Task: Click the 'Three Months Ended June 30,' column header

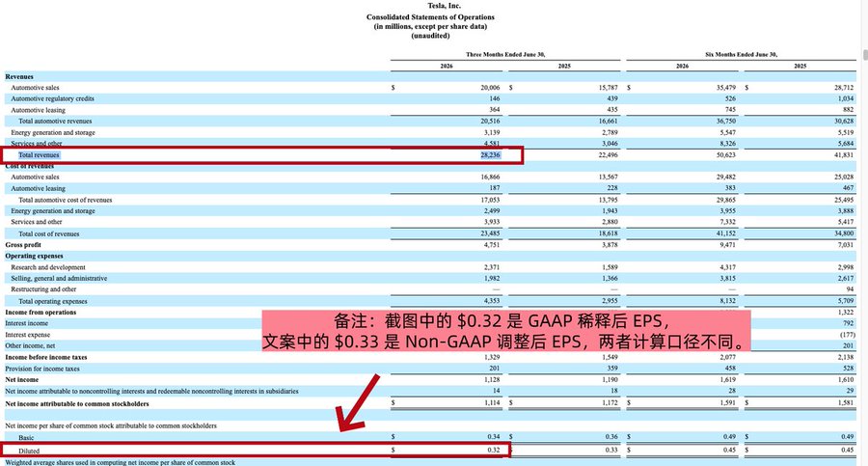Action: pos(505,54)
